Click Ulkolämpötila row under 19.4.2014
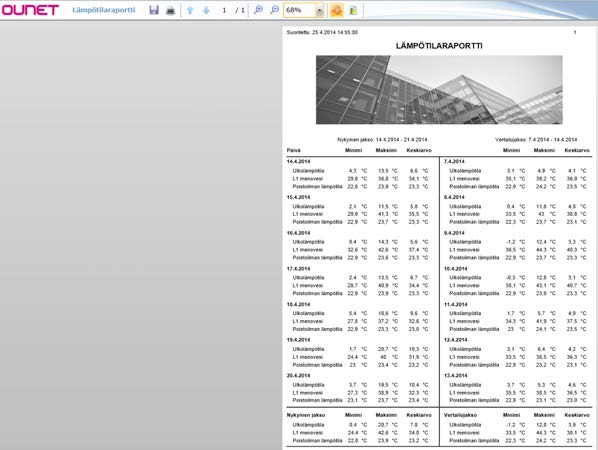 [360, 349]
